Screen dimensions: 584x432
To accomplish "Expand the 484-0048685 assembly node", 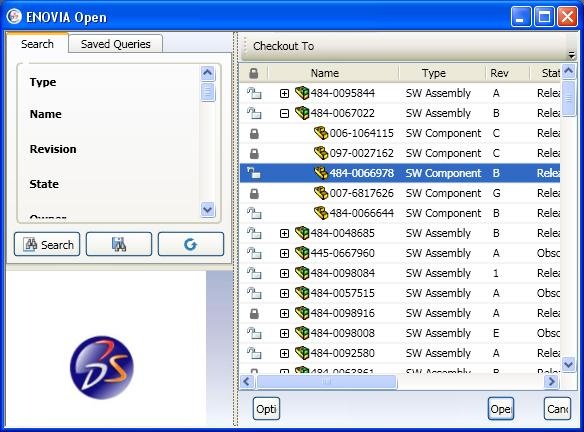I will coord(284,234).
